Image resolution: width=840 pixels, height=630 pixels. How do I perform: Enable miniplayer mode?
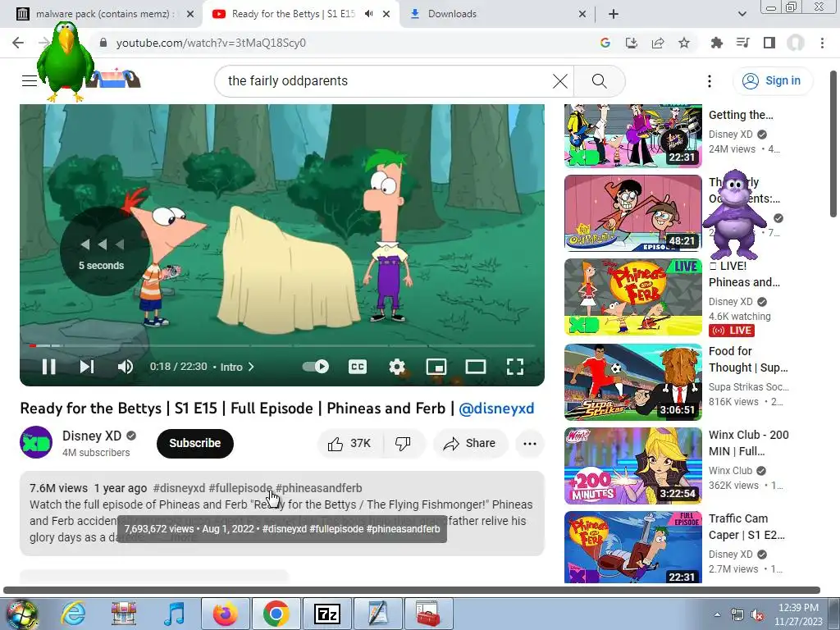coord(436,367)
